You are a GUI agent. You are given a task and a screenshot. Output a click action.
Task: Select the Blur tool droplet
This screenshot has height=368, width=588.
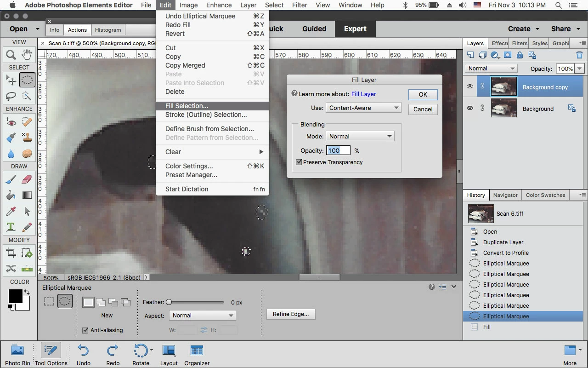11,154
